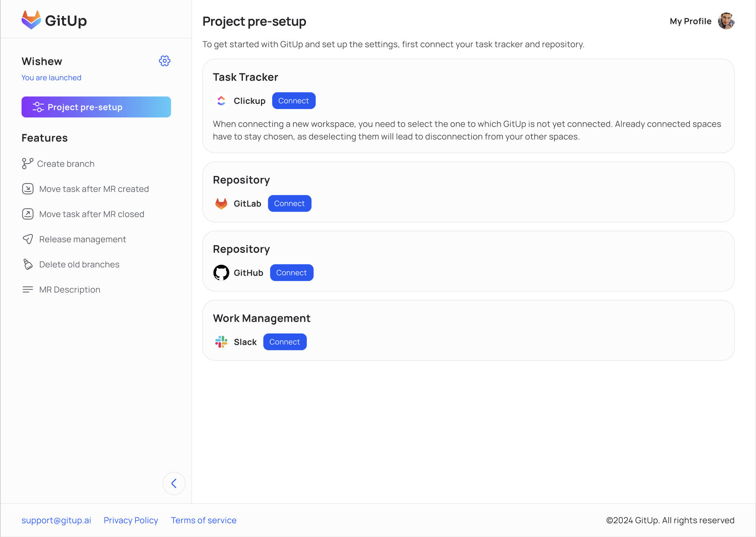Click the Slack logo icon
756x537 pixels.
(x=221, y=342)
